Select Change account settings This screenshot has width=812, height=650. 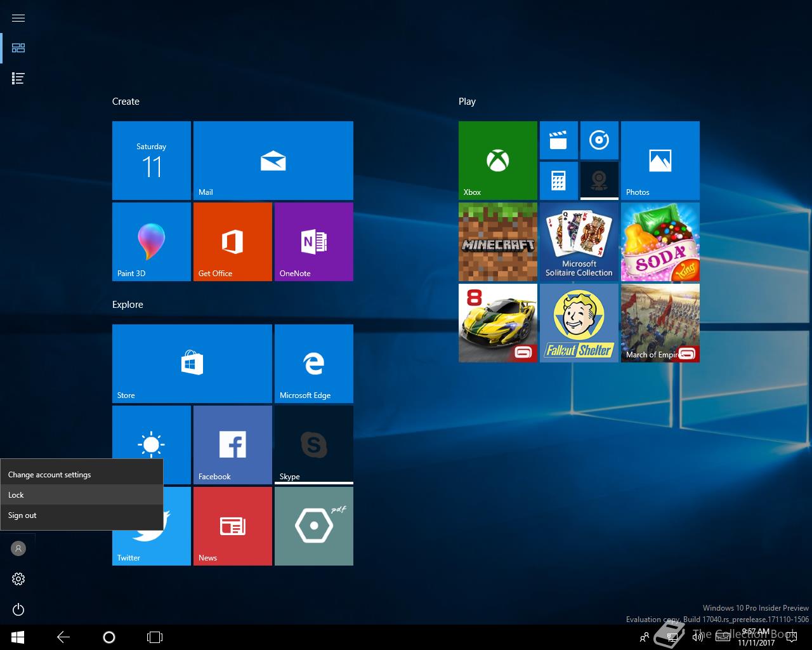[82, 475]
